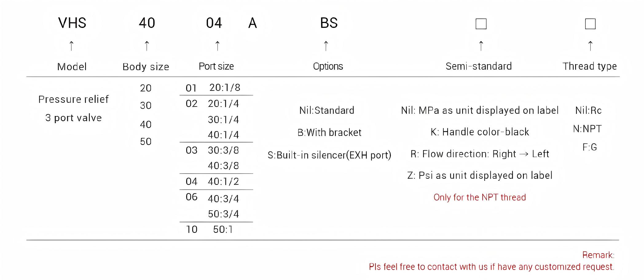Click the arrow above Options label
644x280 pixels.
(x=326, y=46)
